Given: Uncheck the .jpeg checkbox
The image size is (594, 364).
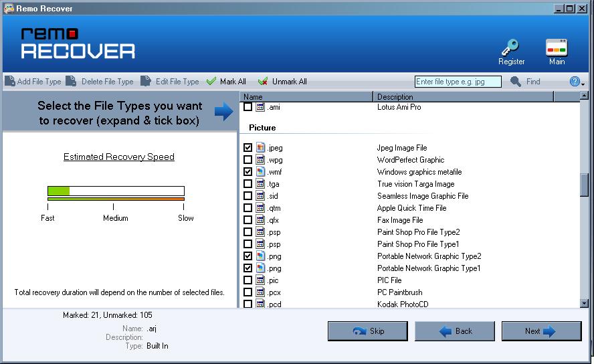Looking at the screenshot, I should tap(248, 147).
